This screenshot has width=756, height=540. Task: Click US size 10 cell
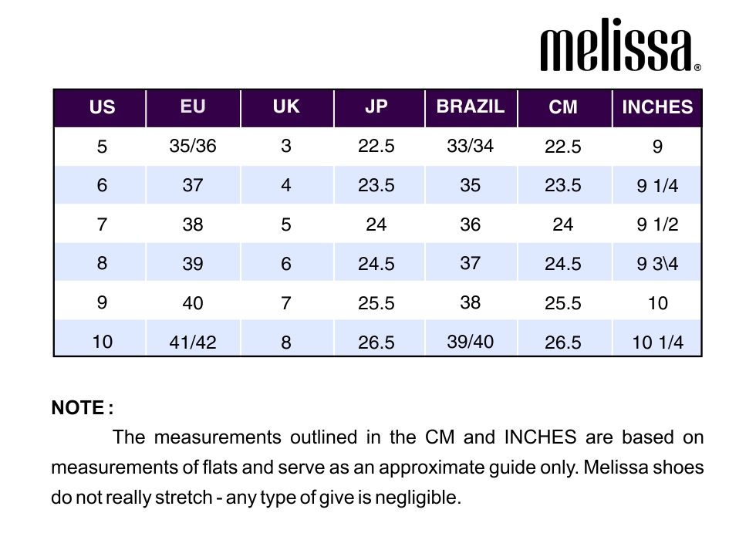pyautogui.click(x=102, y=342)
